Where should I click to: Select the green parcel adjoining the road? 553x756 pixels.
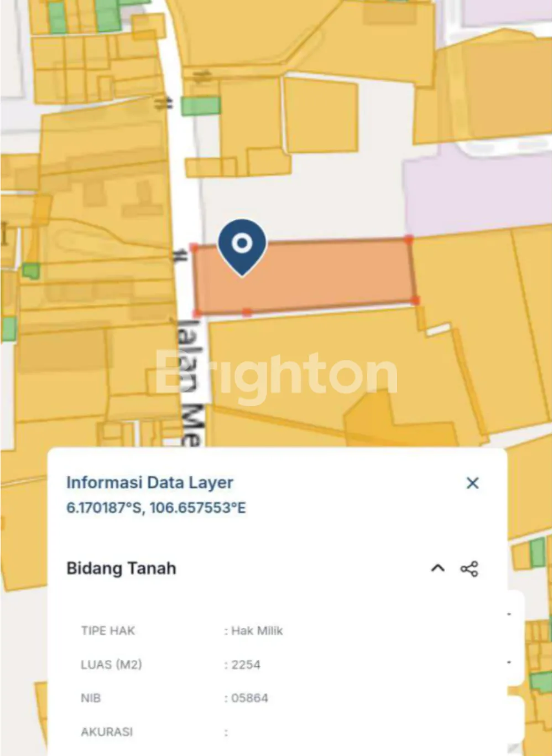pyautogui.click(x=201, y=106)
